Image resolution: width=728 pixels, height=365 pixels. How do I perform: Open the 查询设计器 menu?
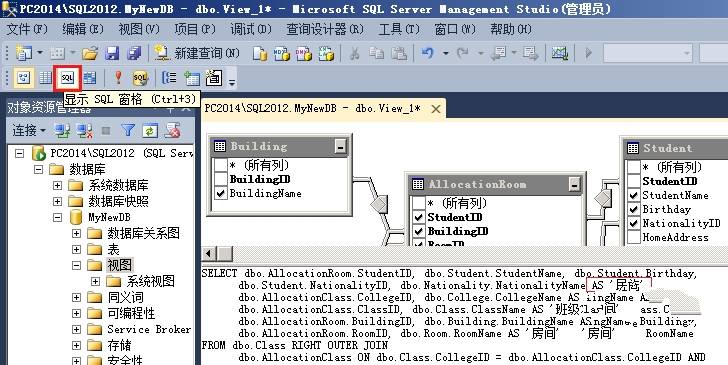tap(325, 29)
